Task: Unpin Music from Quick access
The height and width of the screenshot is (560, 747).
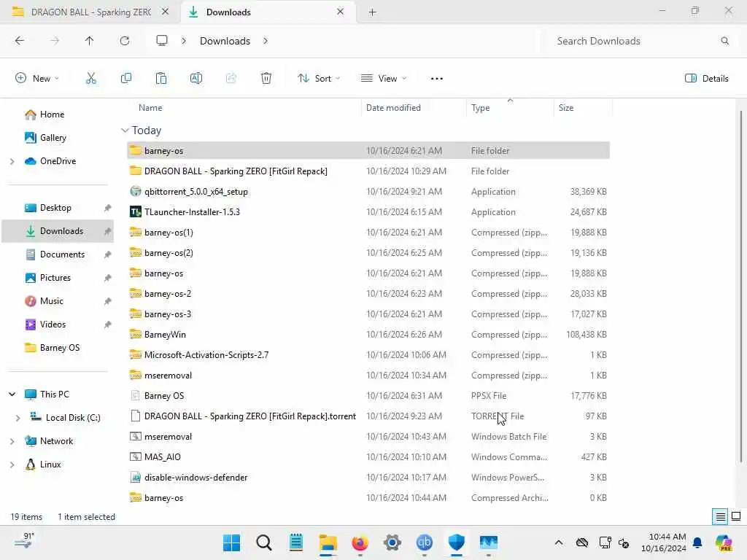Action: [x=108, y=301]
